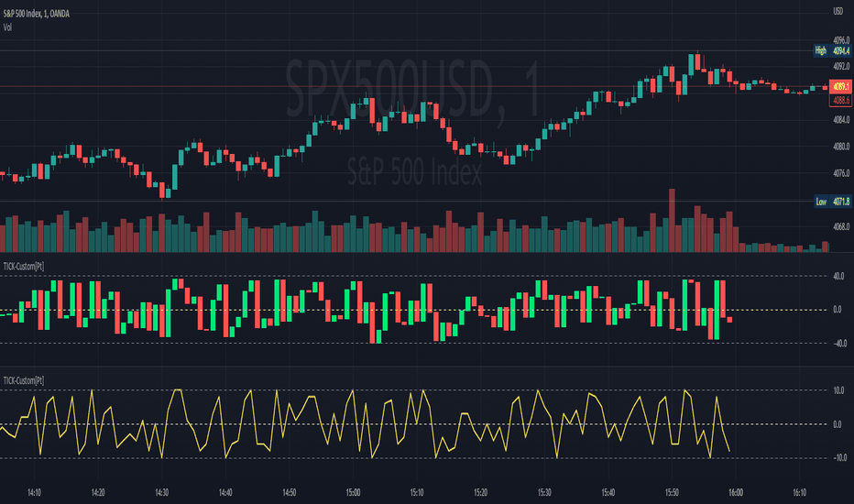
Task: Click the 10.0 TICK line axis value
Action: (x=838, y=390)
